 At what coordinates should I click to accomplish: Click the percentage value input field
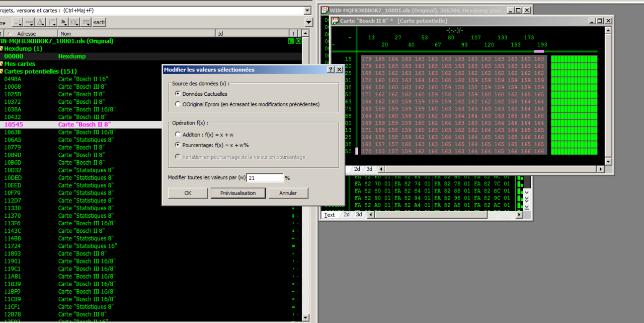pos(265,177)
